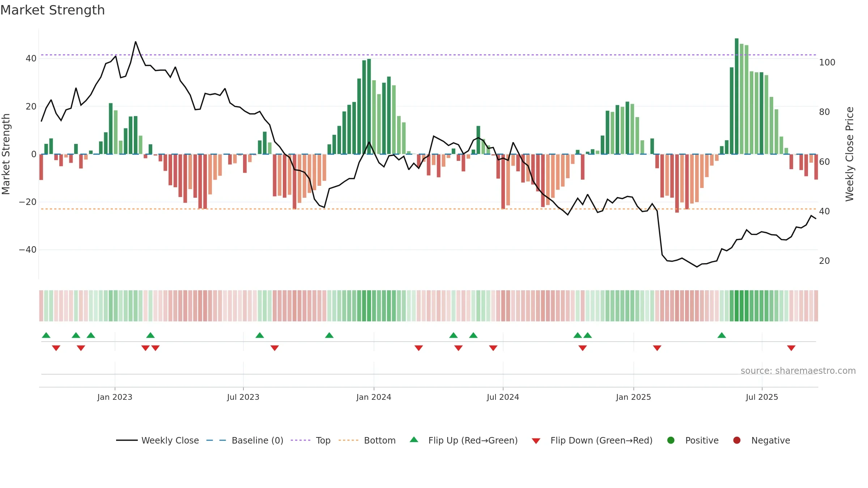Select the flip-up marker nearest May 2025
Screen dimensions: 868x488
pyautogui.click(x=722, y=335)
